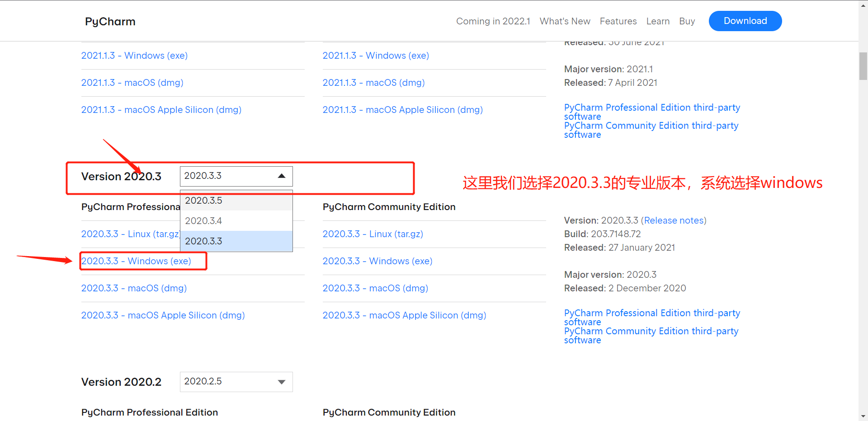Click 'PyCharm Community Edition' heading under Version 2020.2
This screenshot has height=421, width=868.
click(389, 412)
